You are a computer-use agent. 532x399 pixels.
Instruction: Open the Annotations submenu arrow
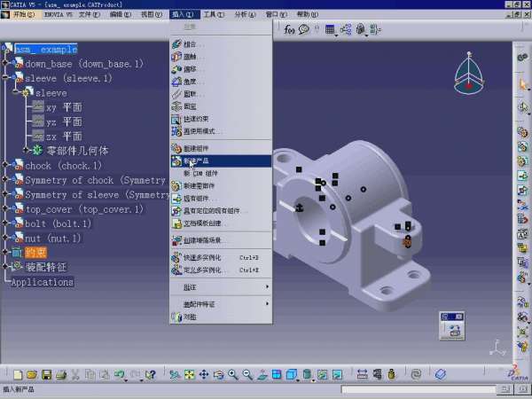[x=268, y=287]
